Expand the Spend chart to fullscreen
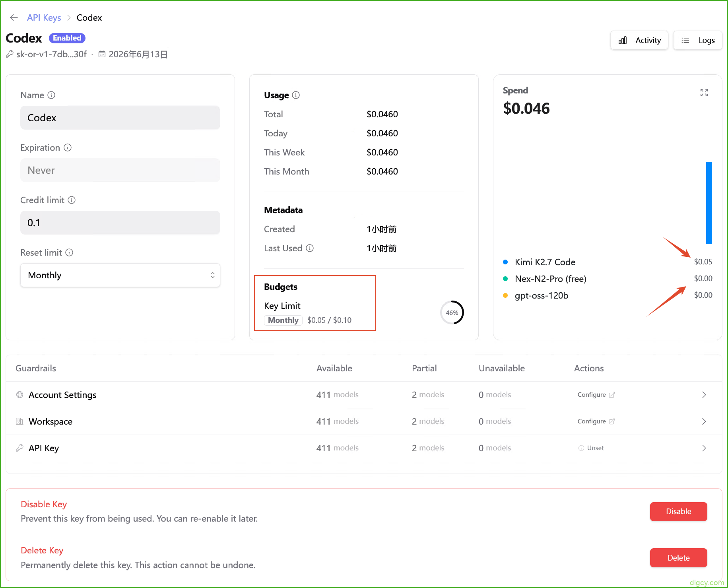728x588 pixels. (704, 93)
